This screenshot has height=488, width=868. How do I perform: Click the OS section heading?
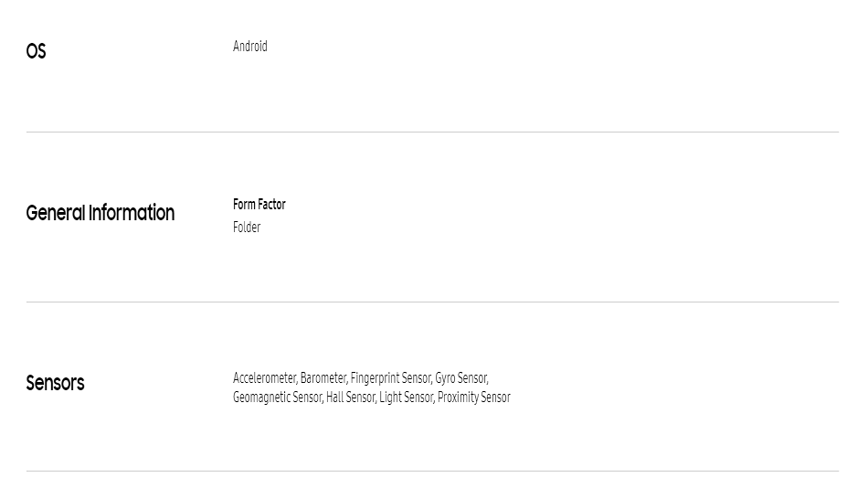coord(36,51)
